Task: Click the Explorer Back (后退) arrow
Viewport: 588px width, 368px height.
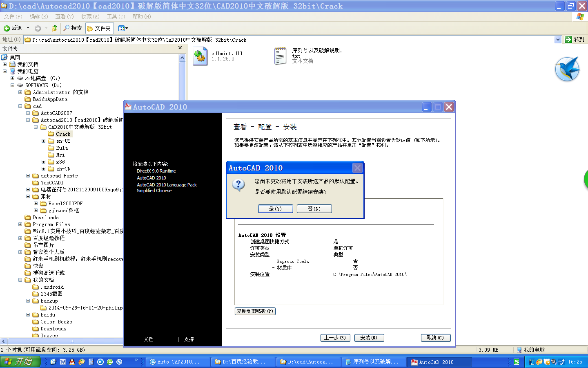Action: (x=13, y=28)
